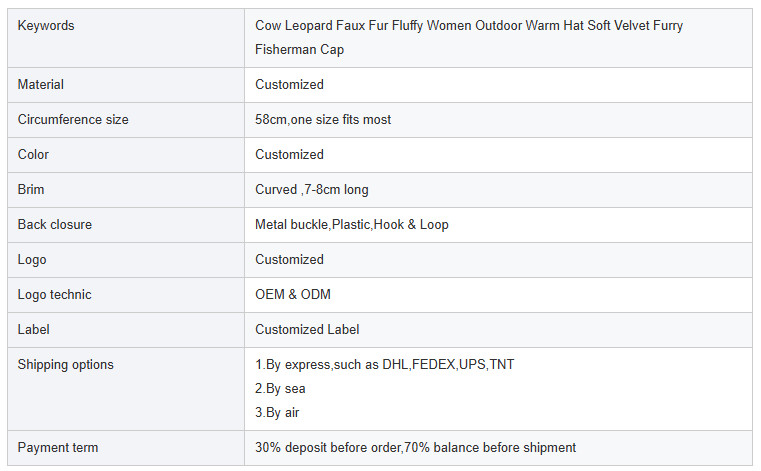Screen dimensions: 761x471
Task: Click the Customized Label value
Action: coord(307,330)
